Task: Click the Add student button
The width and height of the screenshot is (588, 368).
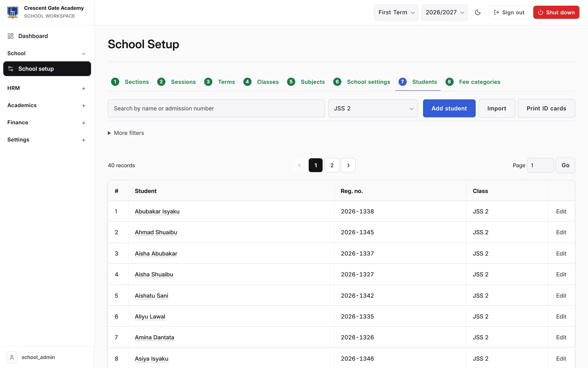Action: click(449, 108)
